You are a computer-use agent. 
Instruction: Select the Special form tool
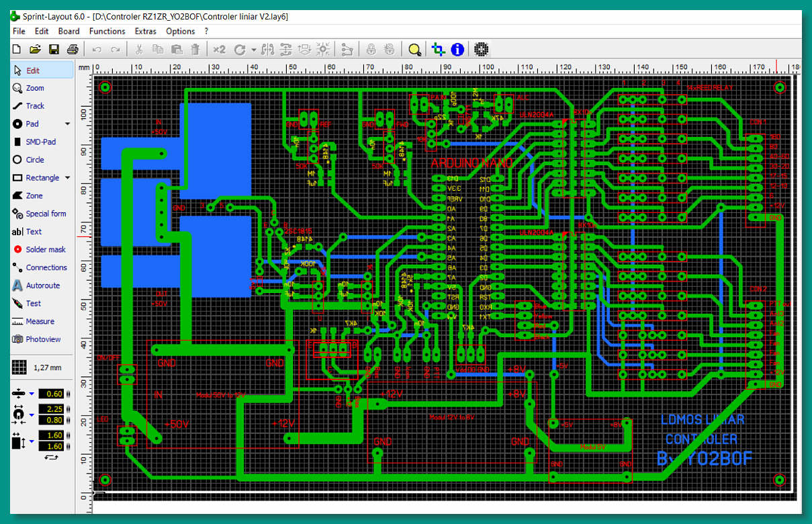point(42,214)
